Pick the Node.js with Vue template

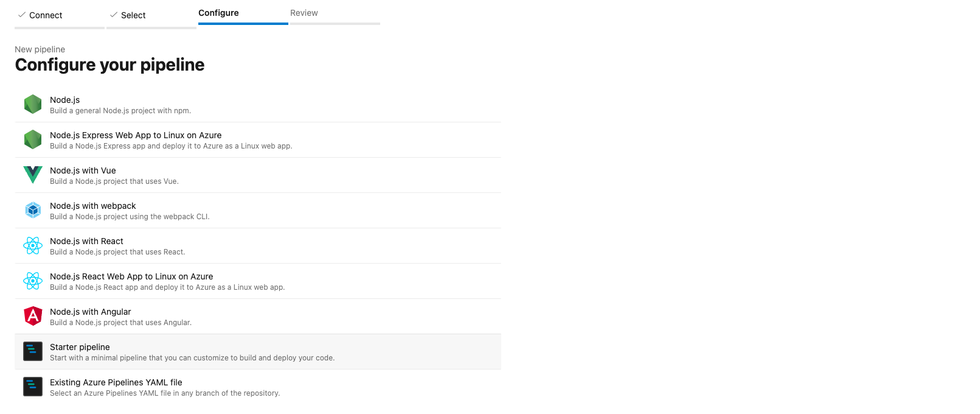click(x=258, y=175)
